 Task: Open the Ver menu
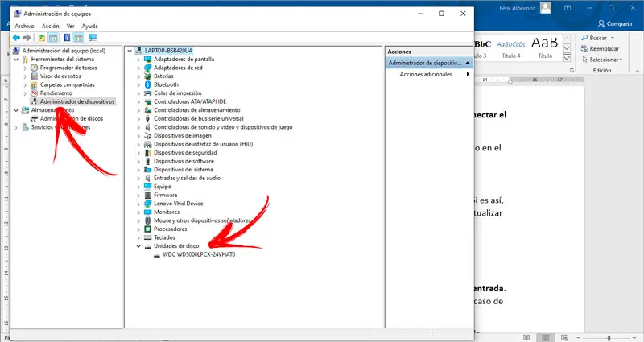pyautogui.click(x=71, y=26)
